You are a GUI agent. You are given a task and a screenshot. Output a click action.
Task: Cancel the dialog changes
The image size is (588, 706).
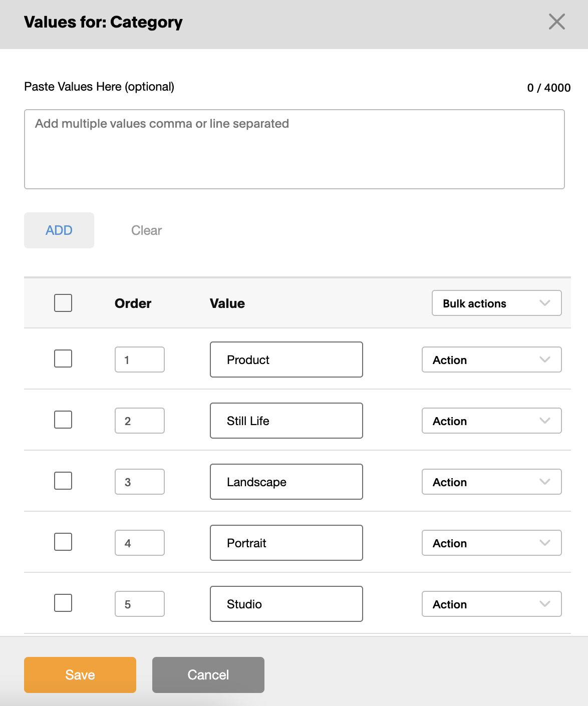(x=208, y=675)
